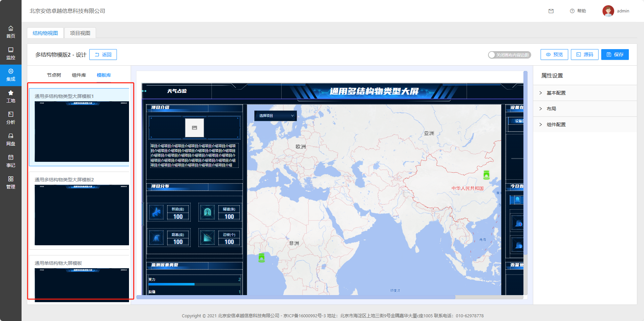644x321 pixels.
Task: Open the 分析 analysis sidebar icon
Action: (x=11, y=114)
